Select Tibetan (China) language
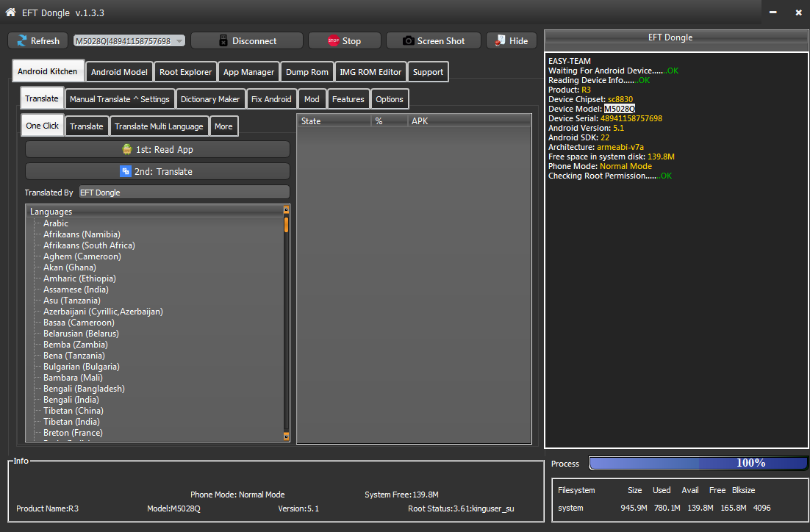Screen dimensions: 810x532 tap(73, 411)
